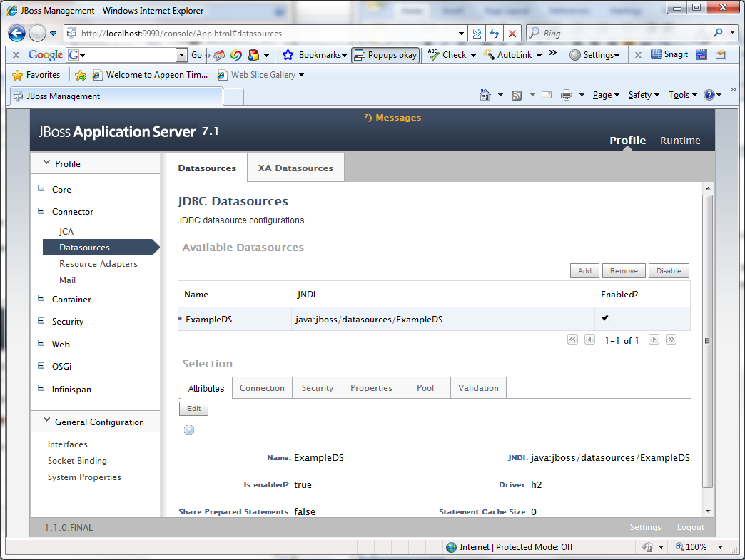
Task: Open System Properties configuration
Action: 84,477
